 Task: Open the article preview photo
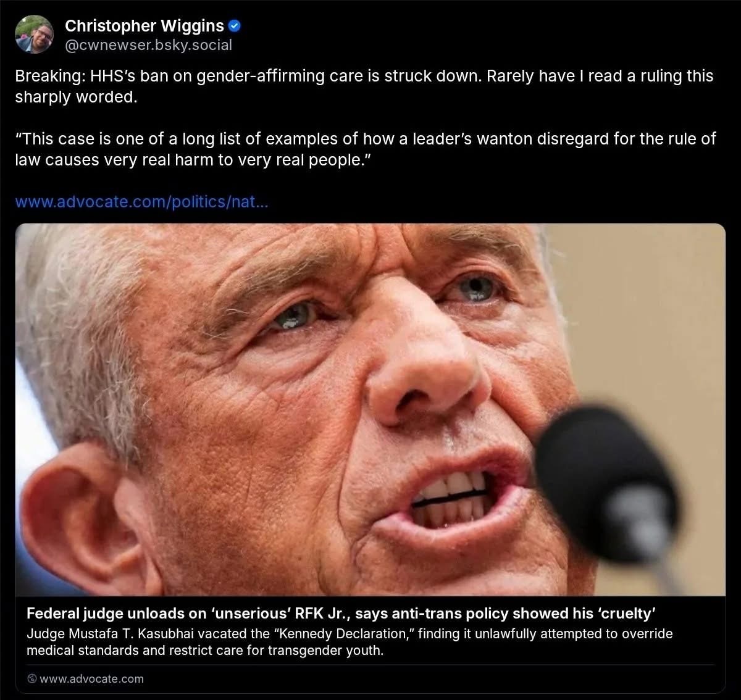pyautogui.click(x=370, y=410)
